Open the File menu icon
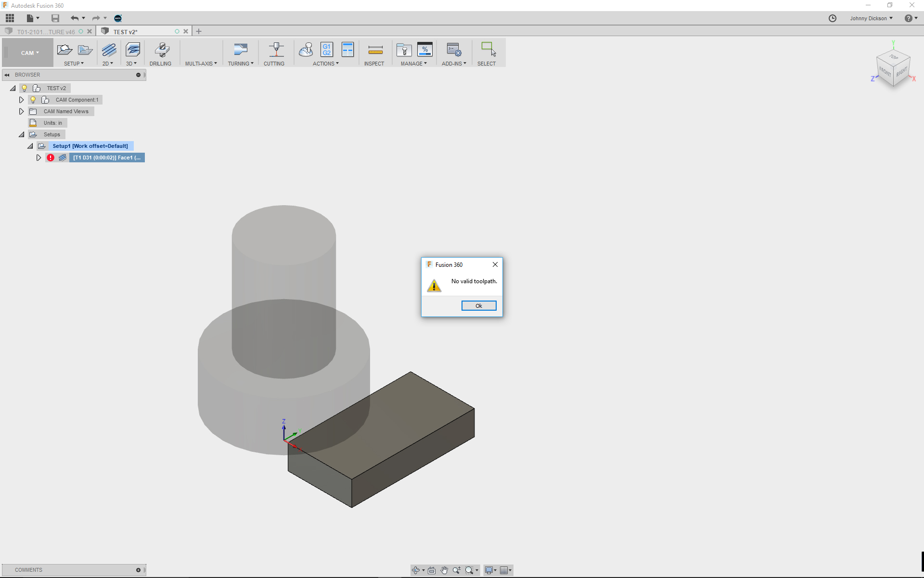The width and height of the screenshot is (924, 578). point(30,18)
